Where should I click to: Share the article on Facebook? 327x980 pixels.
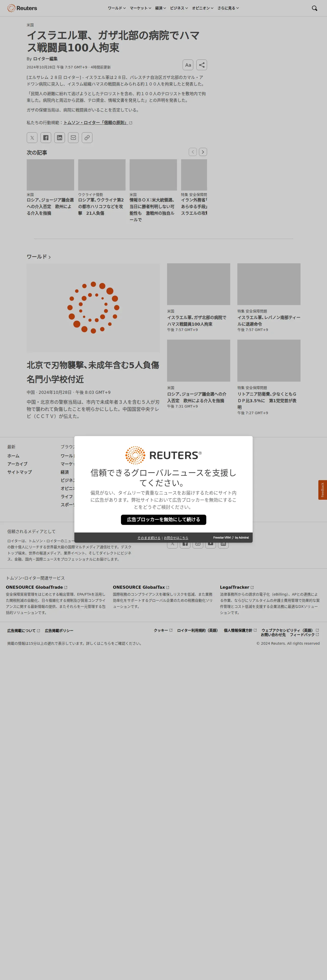click(46, 138)
